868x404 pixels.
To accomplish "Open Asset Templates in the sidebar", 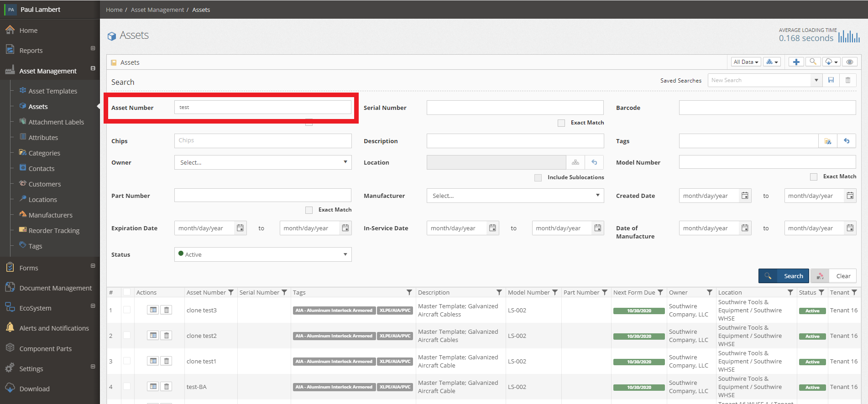I will 52,91.
